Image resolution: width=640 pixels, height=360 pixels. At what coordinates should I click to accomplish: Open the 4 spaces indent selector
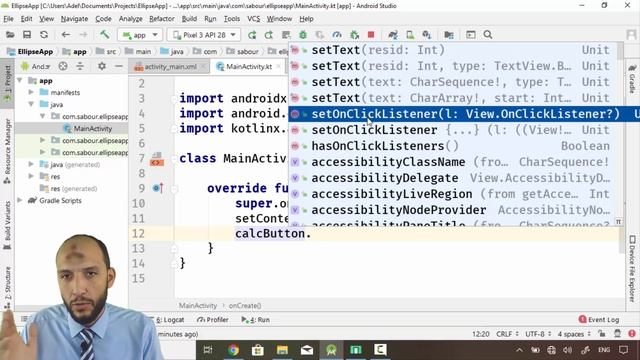click(x=574, y=334)
